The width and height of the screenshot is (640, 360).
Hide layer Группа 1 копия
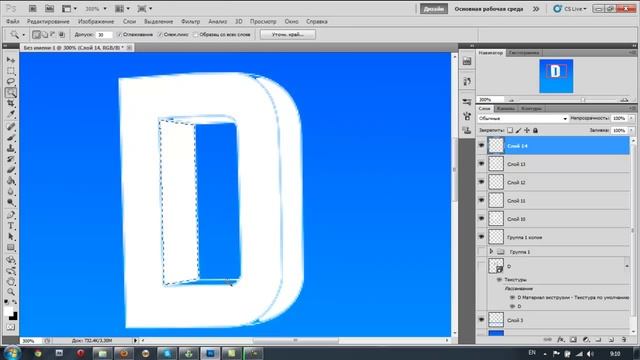[x=481, y=237]
